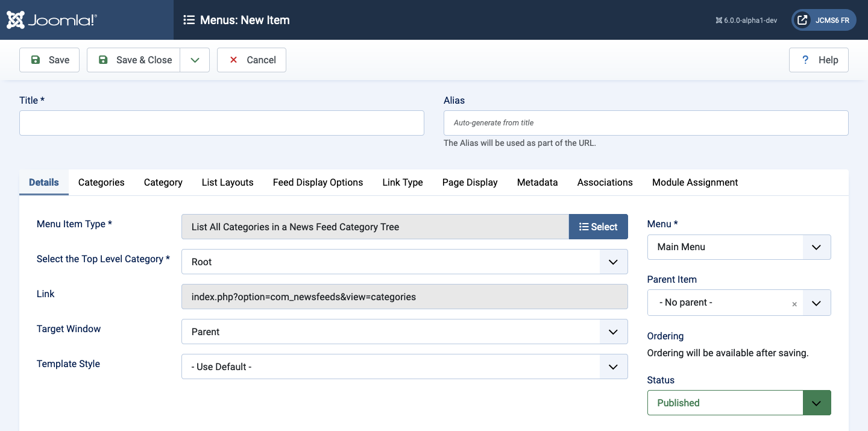Open the Menu dropdown showing Main Menu
This screenshot has height=431, width=868.
(739, 247)
